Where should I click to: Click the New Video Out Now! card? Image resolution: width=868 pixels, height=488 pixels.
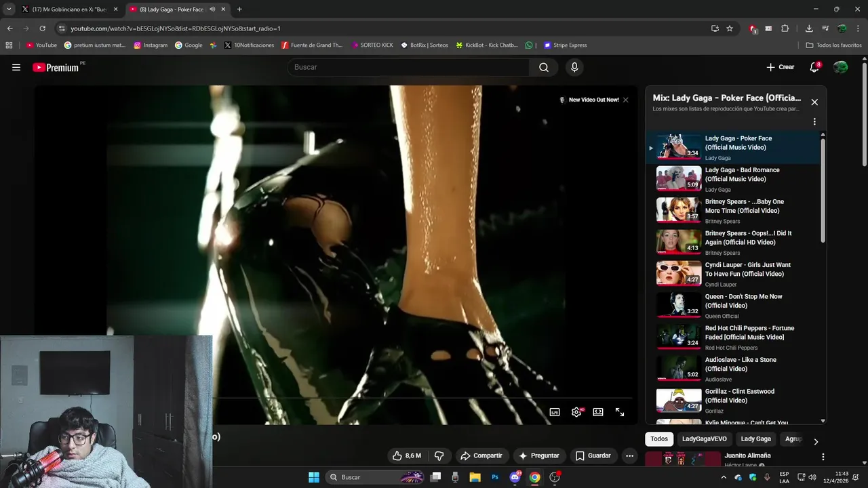click(589, 100)
